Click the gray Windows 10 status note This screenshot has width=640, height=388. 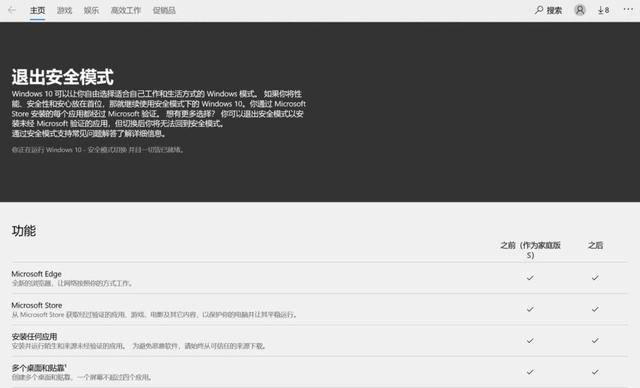98,150
